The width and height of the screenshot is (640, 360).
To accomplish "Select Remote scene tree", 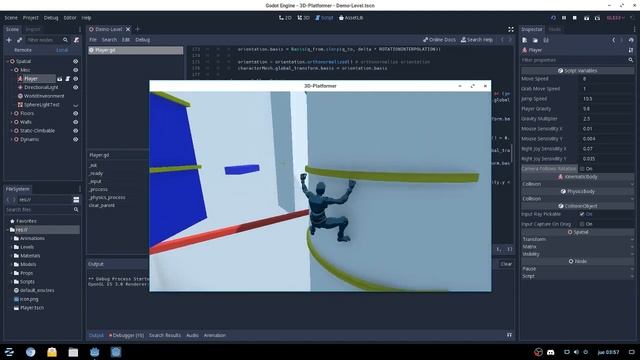I will pos(23,50).
